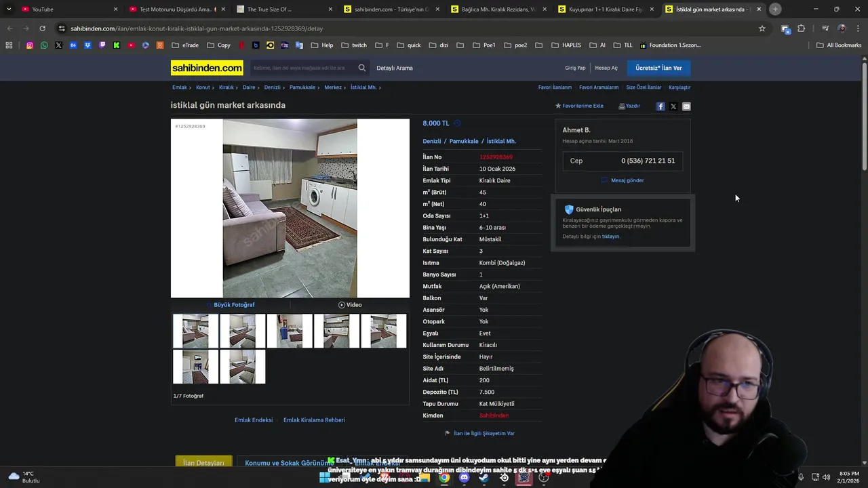This screenshot has width=868, height=488.
Task: Open the twitch bookmarks folder
Action: [x=354, y=45]
